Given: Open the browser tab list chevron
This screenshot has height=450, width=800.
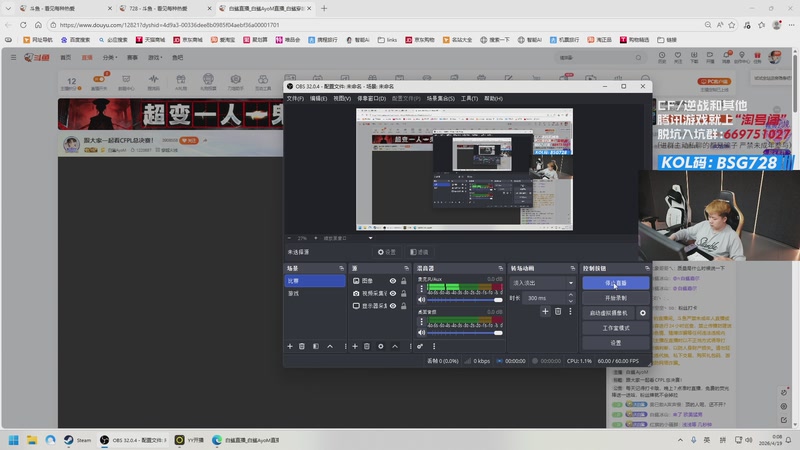Looking at the screenshot, I should coord(8,9).
